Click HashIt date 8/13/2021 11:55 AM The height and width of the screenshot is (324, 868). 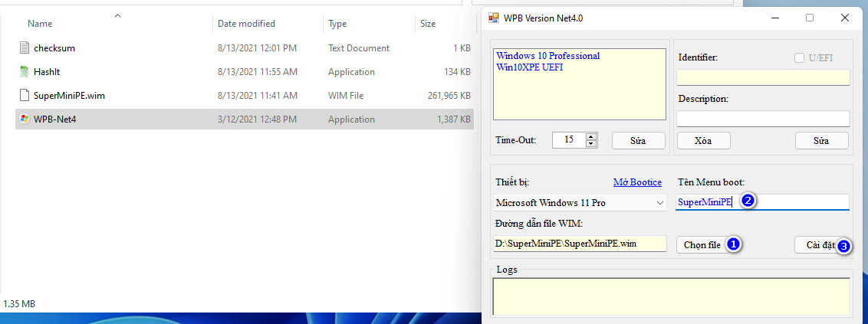(x=258, y=72)
